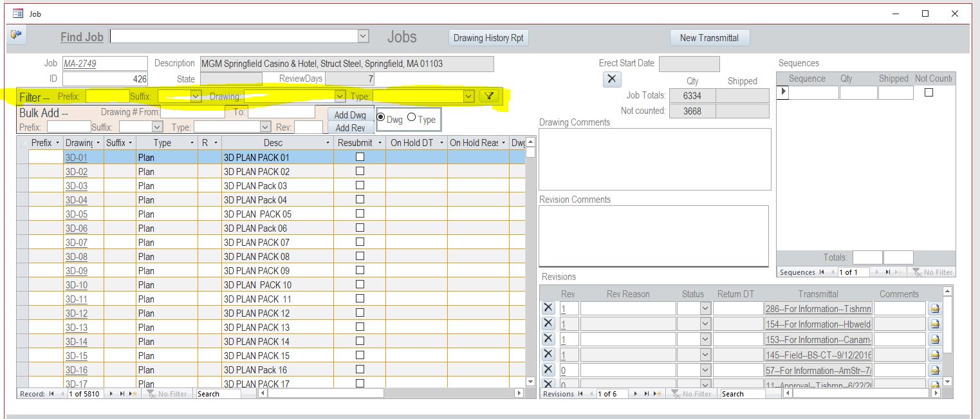Check Resubmit for drawing 3D-16
Viewport: 980px width, 419px height.
coord(360,369)
